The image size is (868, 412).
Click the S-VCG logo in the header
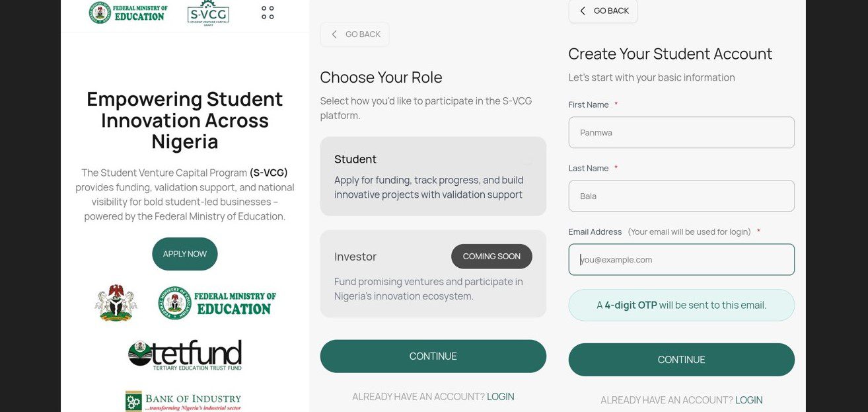pyautogui.click(x=207, y=12)
